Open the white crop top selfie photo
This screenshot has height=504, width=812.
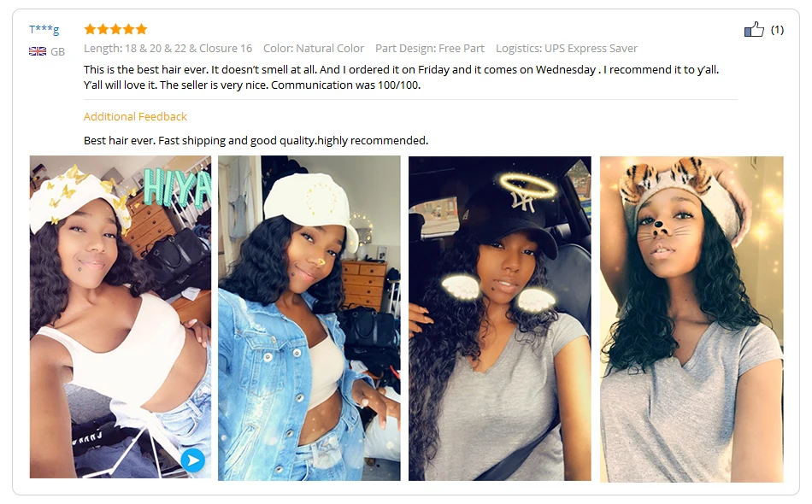[x=121, y=317]
